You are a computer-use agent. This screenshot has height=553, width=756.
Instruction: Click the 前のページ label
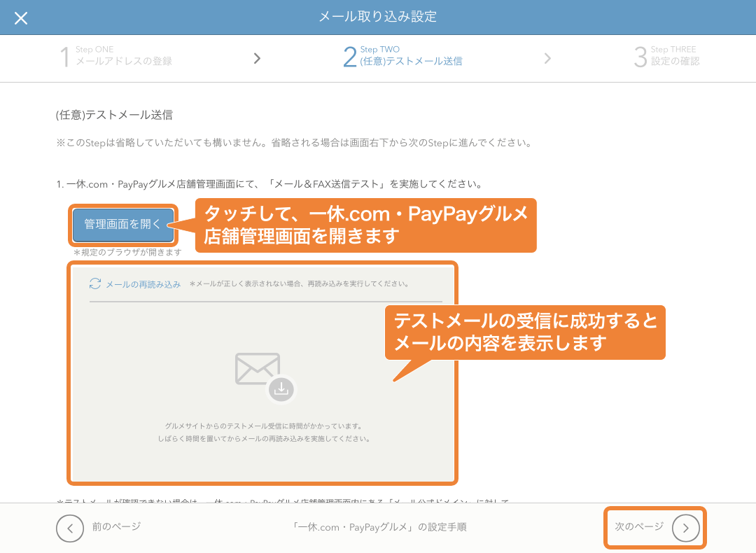coord(116,526)
